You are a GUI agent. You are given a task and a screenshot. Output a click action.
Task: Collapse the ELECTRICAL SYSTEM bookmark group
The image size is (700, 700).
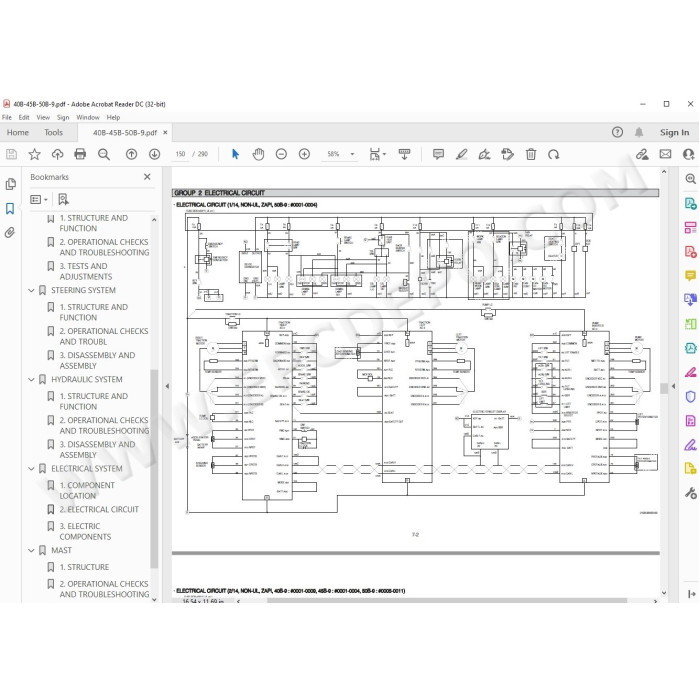click(31, 469)
